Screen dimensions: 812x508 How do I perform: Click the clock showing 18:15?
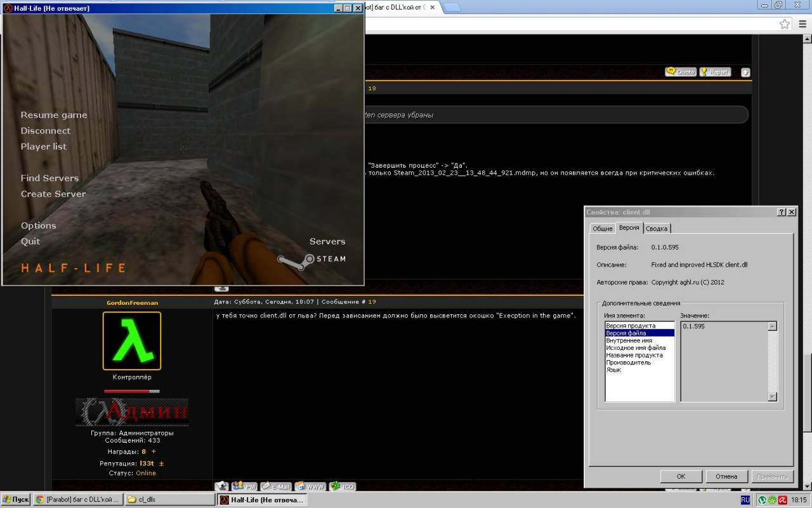point(799,500)
